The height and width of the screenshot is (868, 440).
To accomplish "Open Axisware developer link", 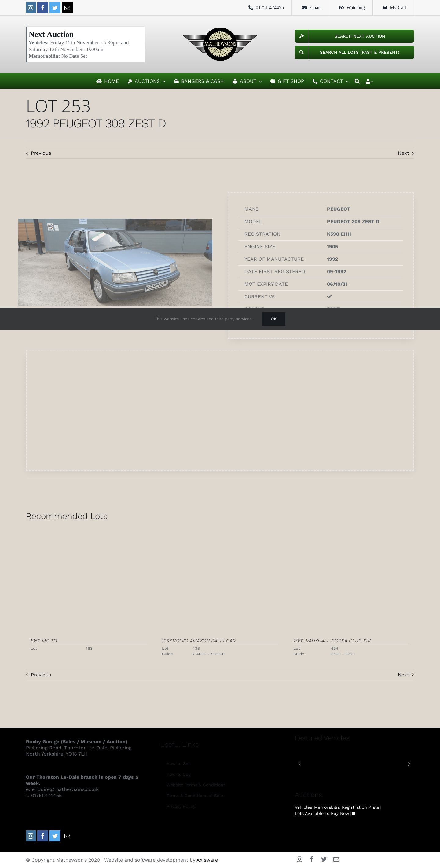I will [207, 860].
